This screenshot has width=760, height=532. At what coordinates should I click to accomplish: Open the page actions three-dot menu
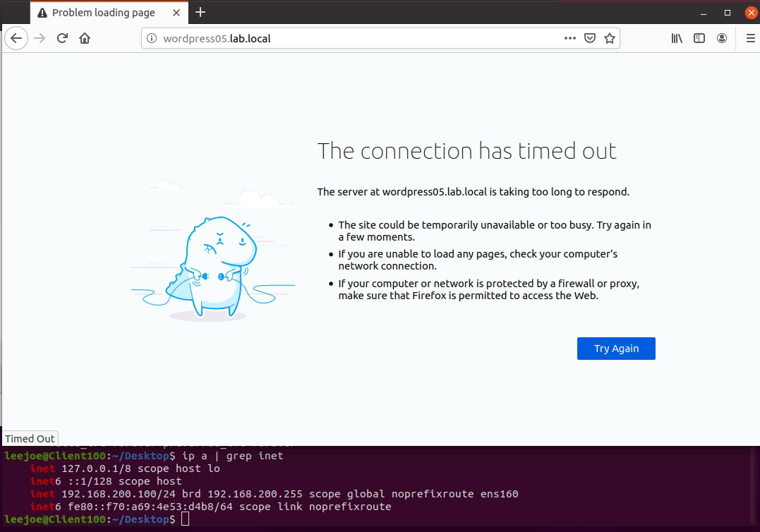570,38
